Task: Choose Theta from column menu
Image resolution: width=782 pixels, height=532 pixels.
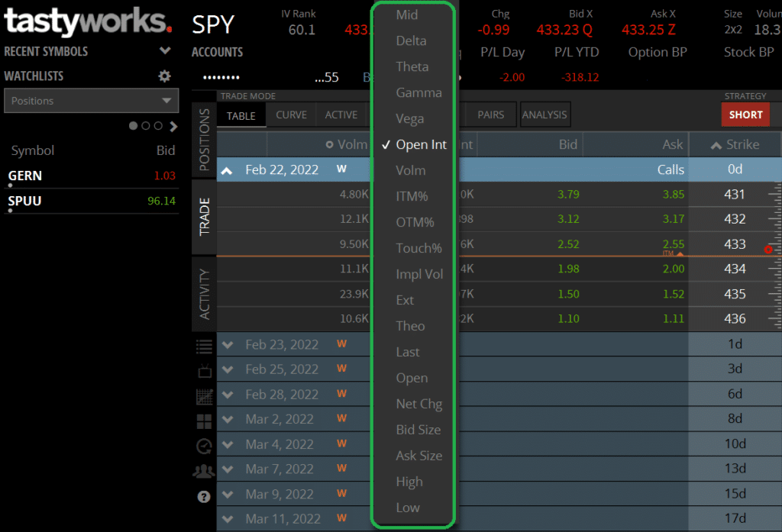Action: (412, 67)
